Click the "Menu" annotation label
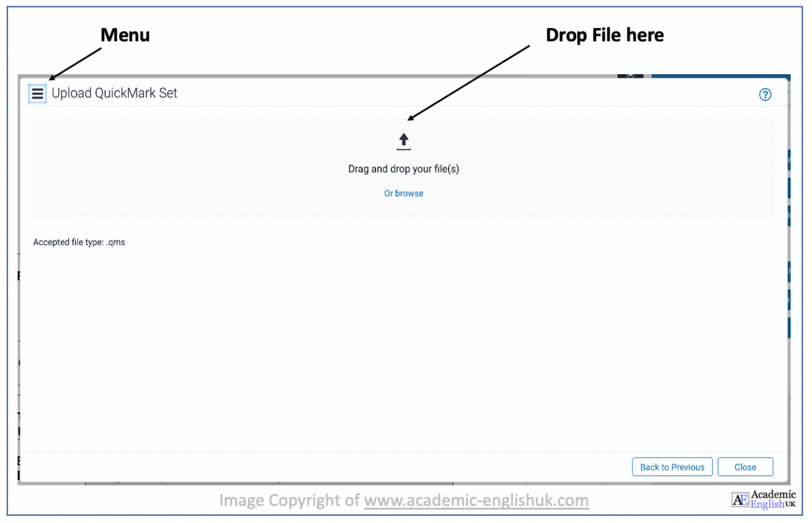812x523 pixels. [125, 35]
